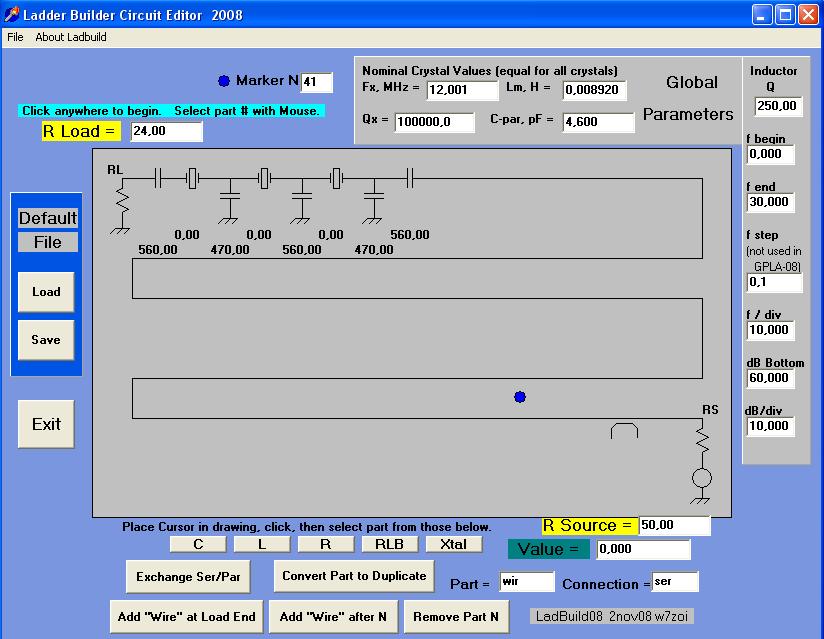
Task: Click the Inductor Q input field
Action: click(x=777, y=106)
